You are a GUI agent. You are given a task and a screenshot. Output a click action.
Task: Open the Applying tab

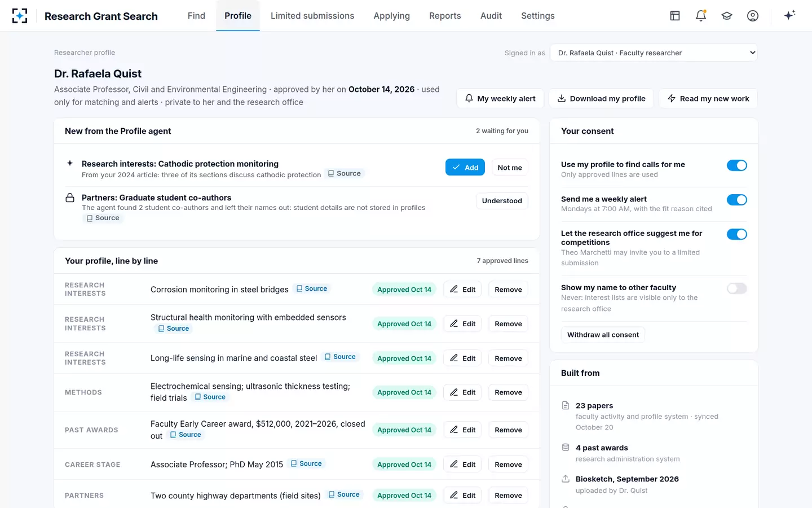(x=391, y=16)
